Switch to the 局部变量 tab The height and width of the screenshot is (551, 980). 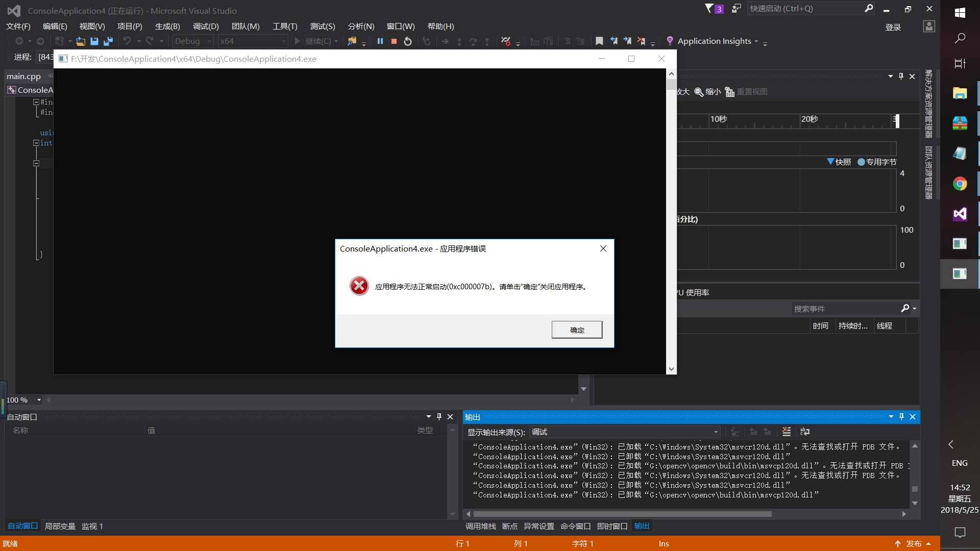(60, 526)
